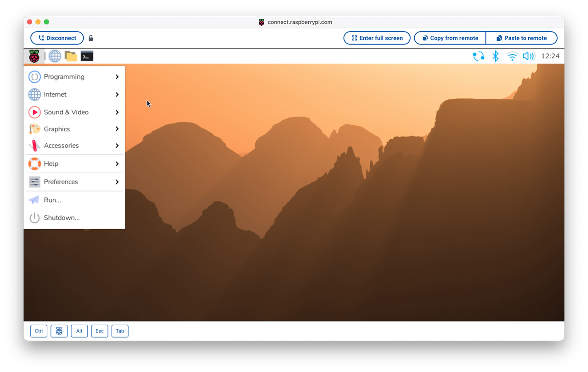Toggle Bluetooth from the system tray

pyautogui.click(x=496, y=56)
